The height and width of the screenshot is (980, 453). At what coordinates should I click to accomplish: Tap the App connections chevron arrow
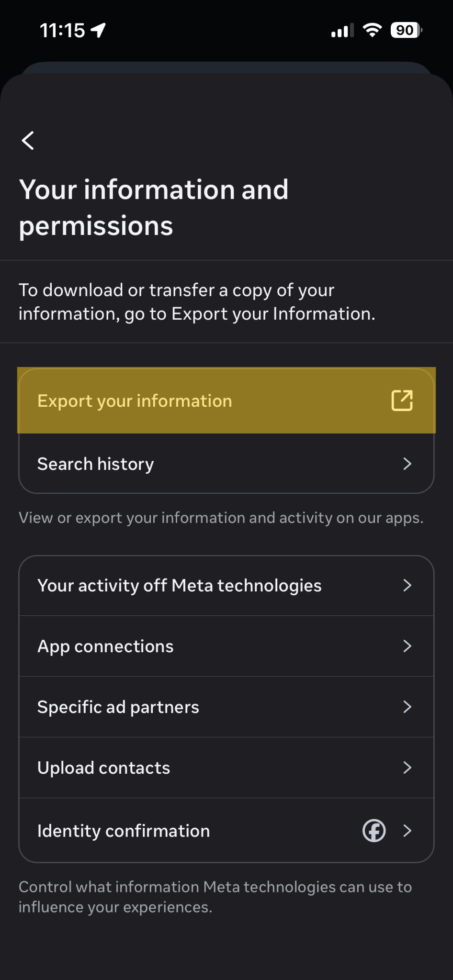pos(407,646)
